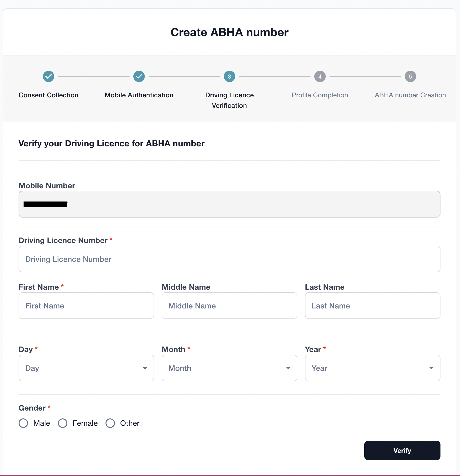Select Other gender radio button

coord(111,423)
